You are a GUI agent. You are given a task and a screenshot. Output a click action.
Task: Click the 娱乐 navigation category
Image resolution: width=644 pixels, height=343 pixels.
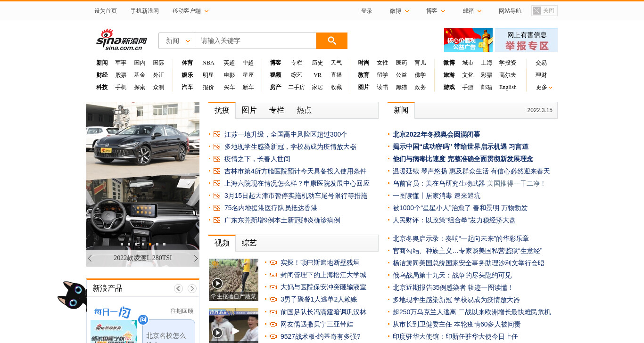[x=187, y=75]
